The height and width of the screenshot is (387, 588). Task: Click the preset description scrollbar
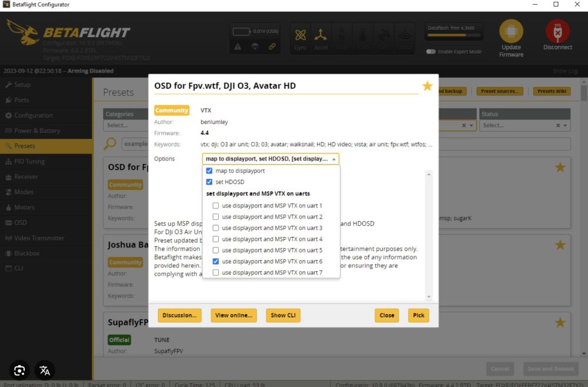(429, 235)
